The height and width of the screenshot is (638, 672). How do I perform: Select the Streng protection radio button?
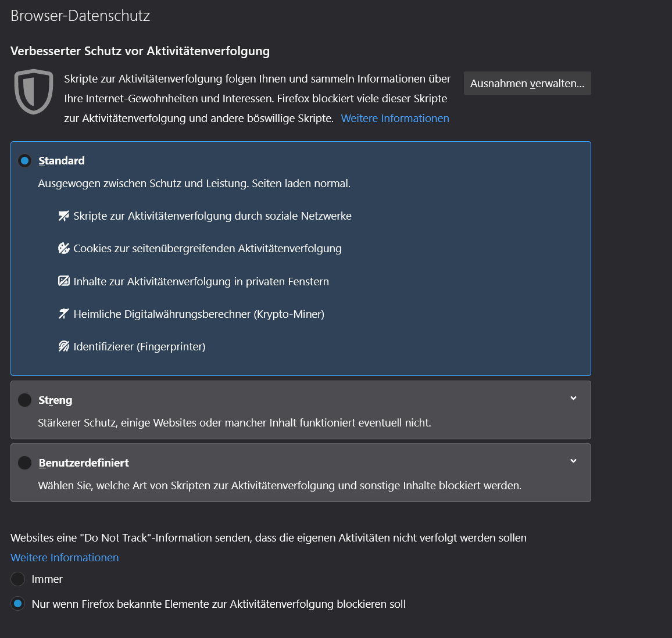tap(24, 400)
